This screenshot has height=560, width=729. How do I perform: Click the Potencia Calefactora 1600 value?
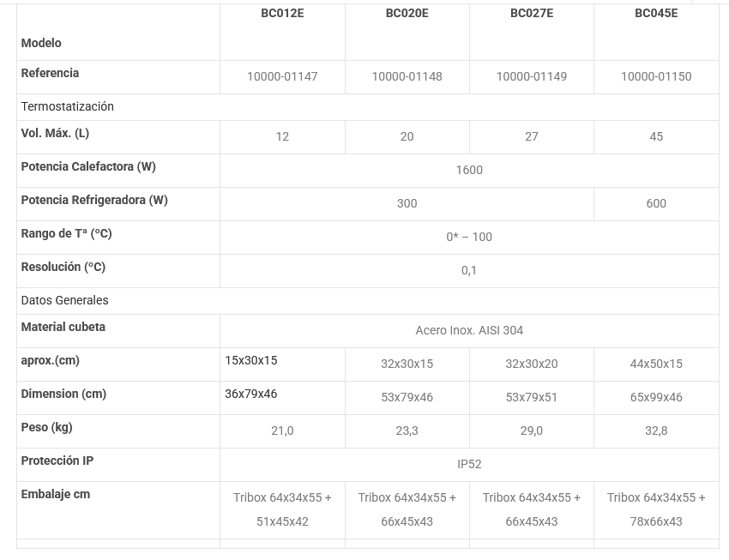pos(469,171)
